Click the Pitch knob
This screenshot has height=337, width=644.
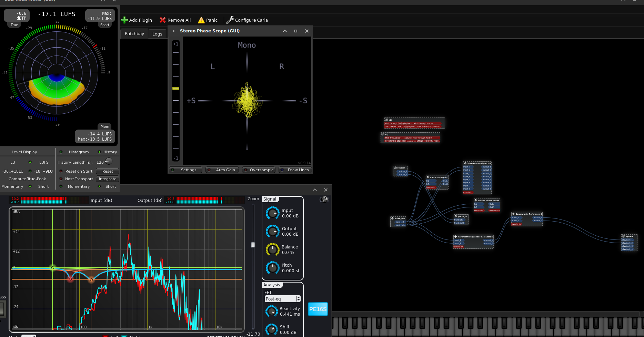coord(273,268)
